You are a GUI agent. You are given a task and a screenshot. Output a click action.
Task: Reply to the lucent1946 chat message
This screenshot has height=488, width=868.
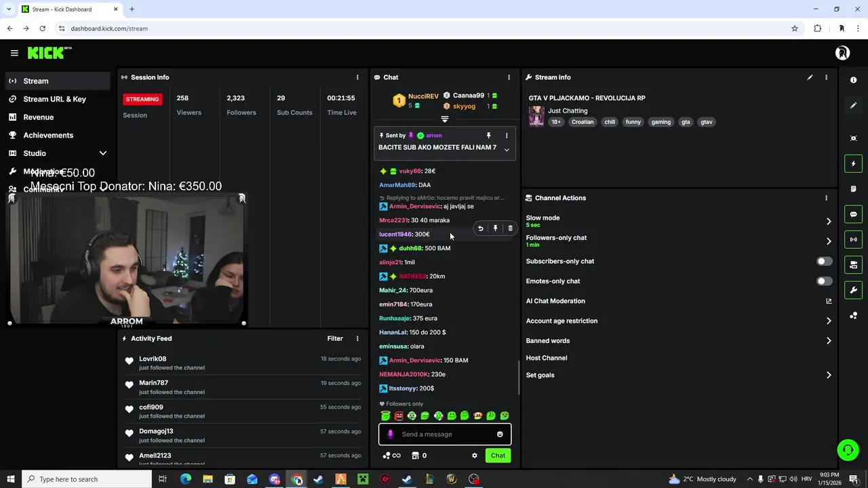click(x=480, y=228)
